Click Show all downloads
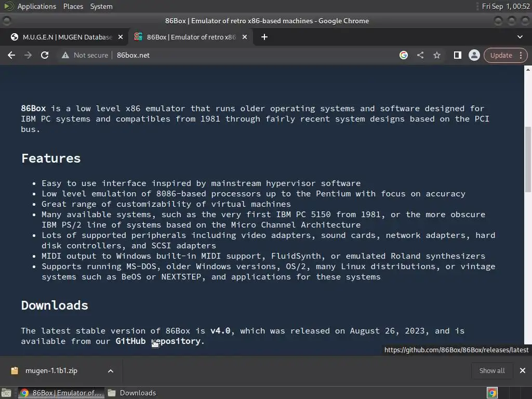Image resolution: width=532 pixels, height=399 pixels. 492,370
